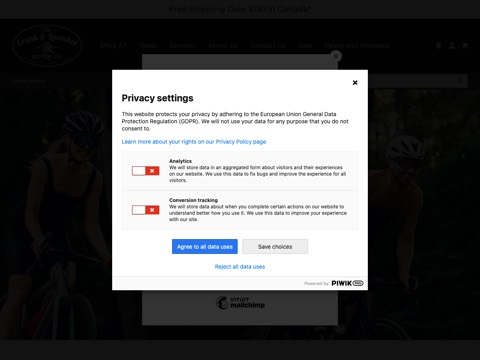The image size is (480, 360).
Task: Close the Mailchimp popup behind the dialog
Action: [x=336, y=56]
